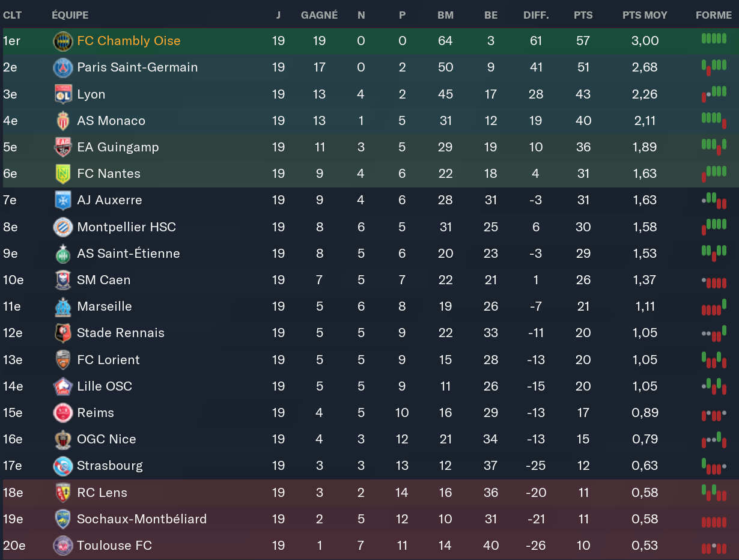This screenshot has width=739, height=560.
Task: Click the Lille OSC club crest
Action: point(62,386)
